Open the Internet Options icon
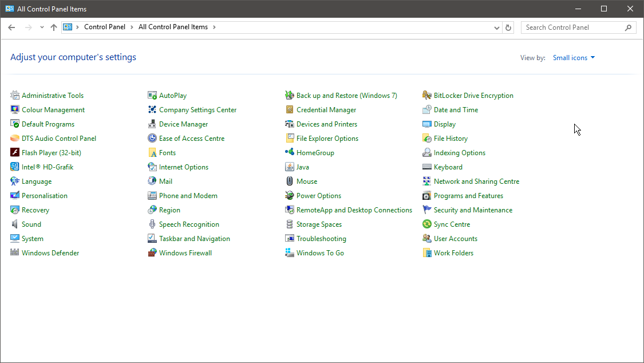Image resolution: width=644 pixels, height=363 pixels. coord(152,167)
